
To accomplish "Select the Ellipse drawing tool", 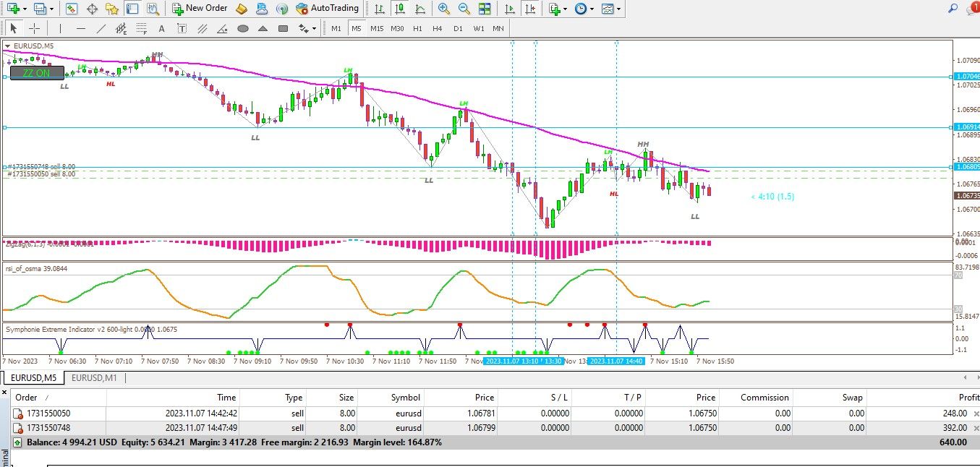I will (243, 29).
